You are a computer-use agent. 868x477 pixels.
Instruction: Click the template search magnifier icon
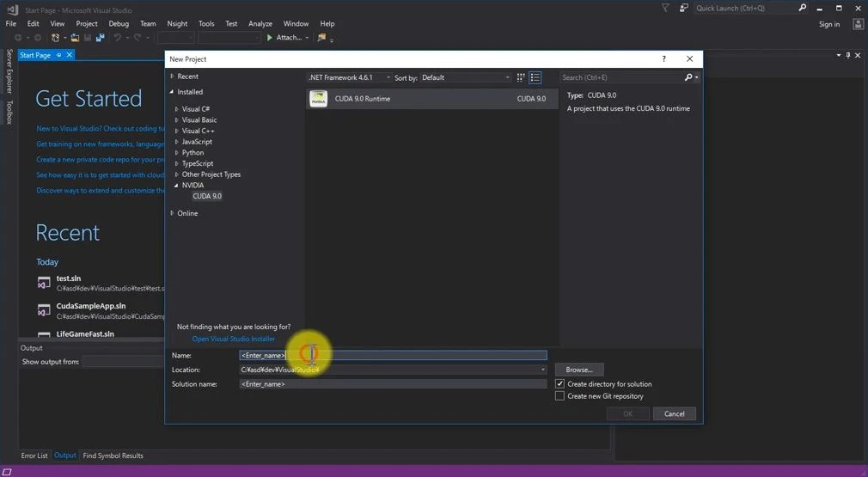tap(688, 77)
